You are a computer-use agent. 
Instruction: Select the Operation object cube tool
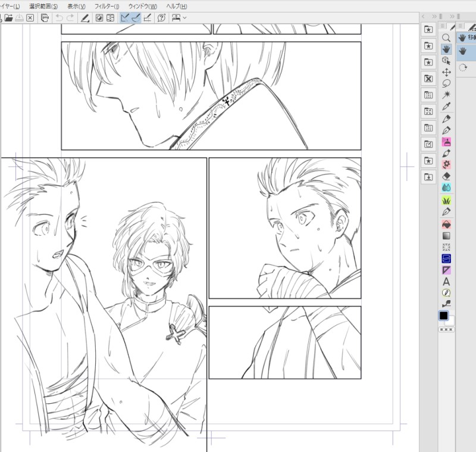[446, 61]
